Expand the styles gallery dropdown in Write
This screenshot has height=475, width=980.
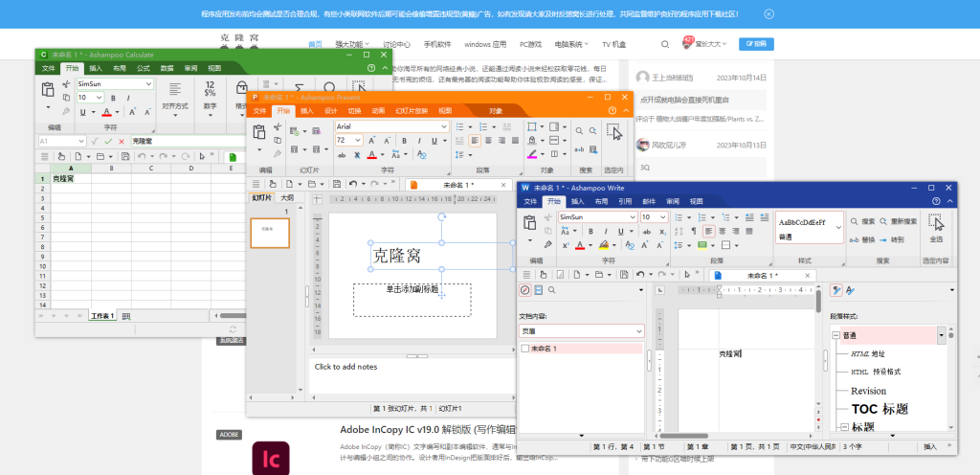click(838, 227)
